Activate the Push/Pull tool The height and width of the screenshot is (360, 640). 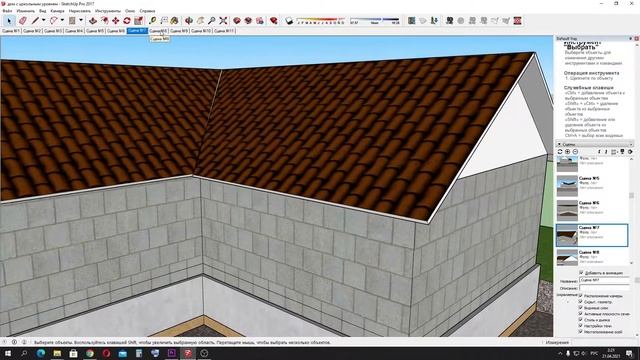pos(93,20)
